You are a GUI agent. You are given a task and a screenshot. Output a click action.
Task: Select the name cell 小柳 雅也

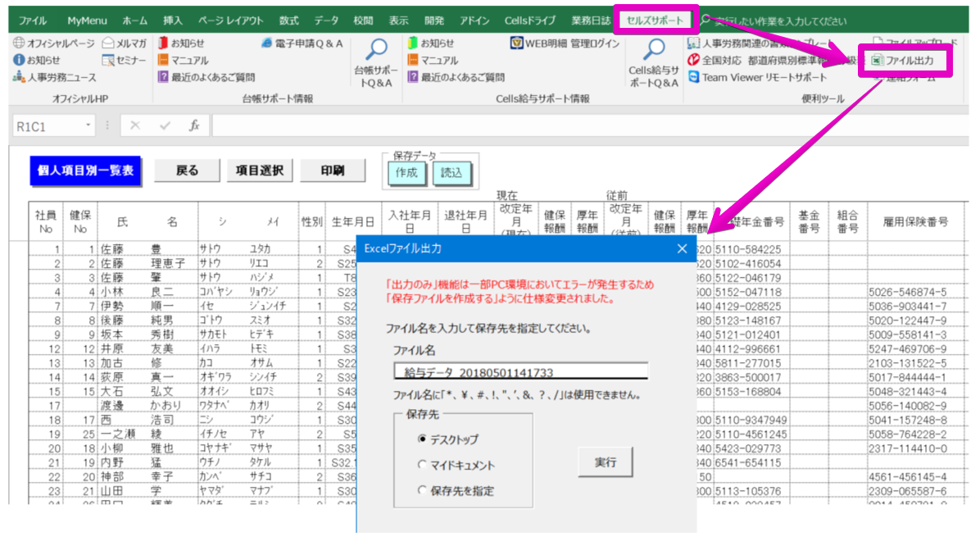(x=147, y=448)
